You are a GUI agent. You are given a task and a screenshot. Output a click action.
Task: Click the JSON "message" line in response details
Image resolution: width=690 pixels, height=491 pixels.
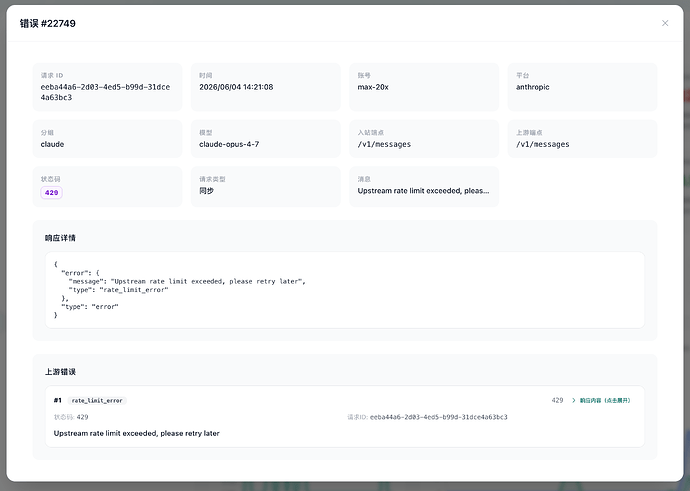tap(187, 282)
